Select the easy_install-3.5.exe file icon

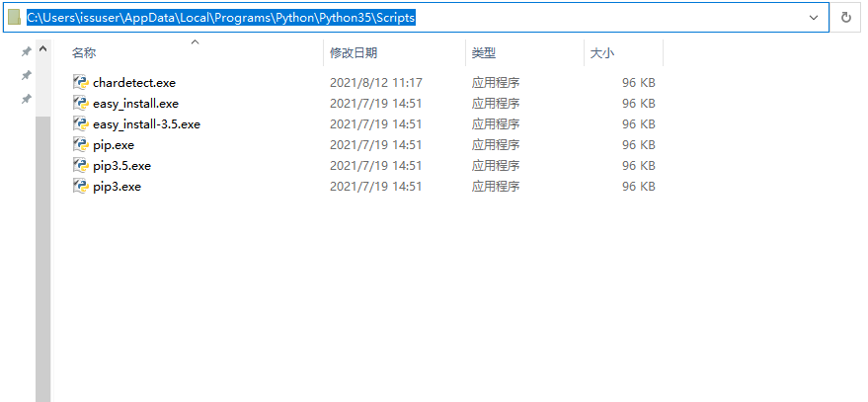81,124
